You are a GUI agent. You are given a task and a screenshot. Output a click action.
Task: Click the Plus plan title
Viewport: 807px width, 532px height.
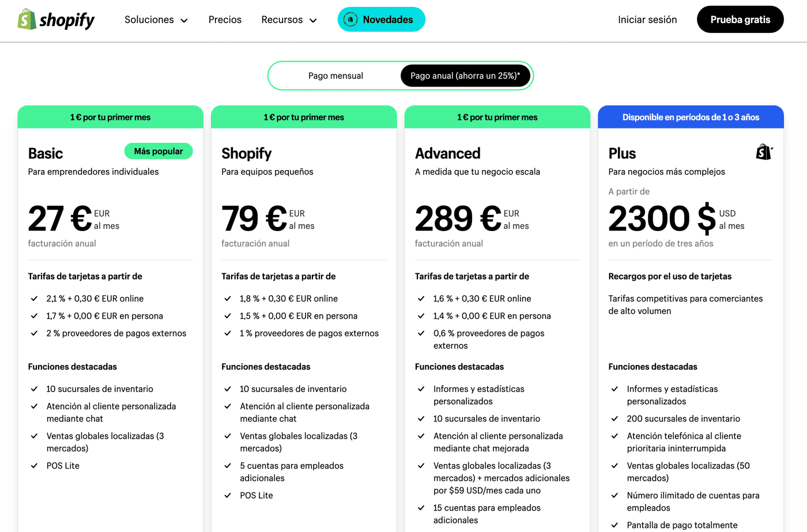pos(623,153)
